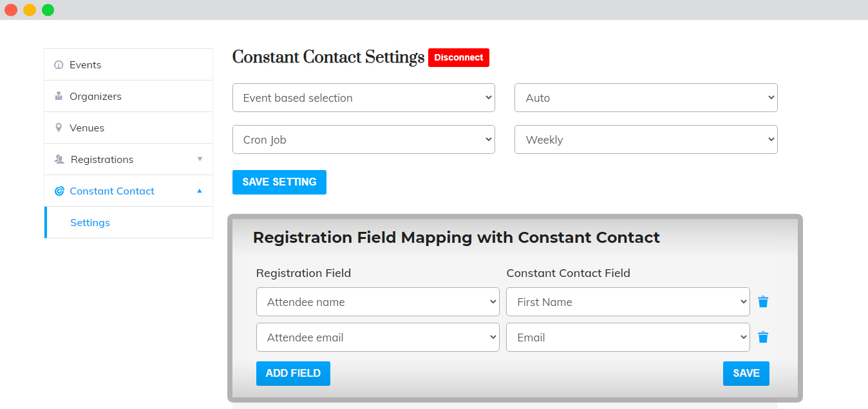This screenshot has width=868, height=409.
Task: Click the Constant Contact Field column label
Action: 568,273
